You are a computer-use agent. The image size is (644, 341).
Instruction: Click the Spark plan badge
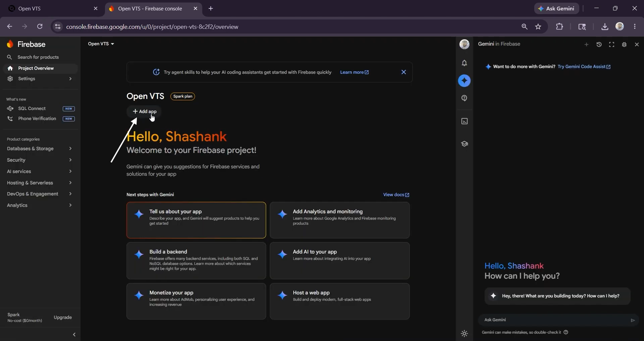[x=183, y=96]
